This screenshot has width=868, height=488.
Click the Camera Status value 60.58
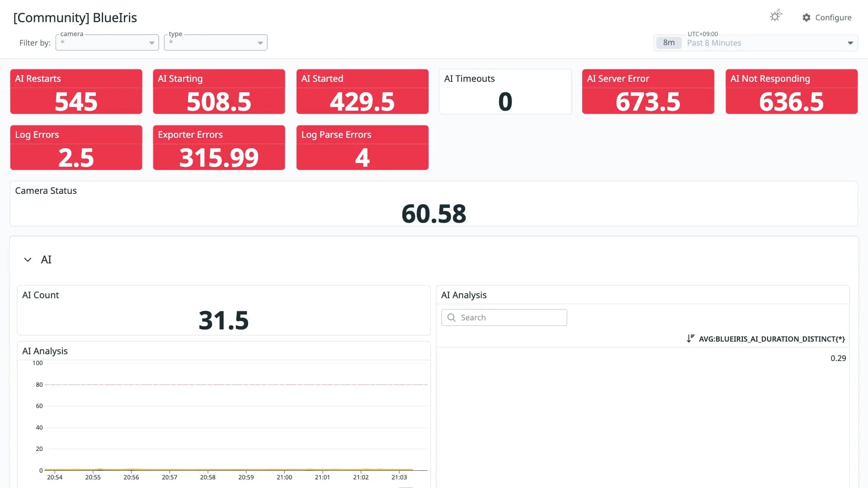tap(434, 214)
